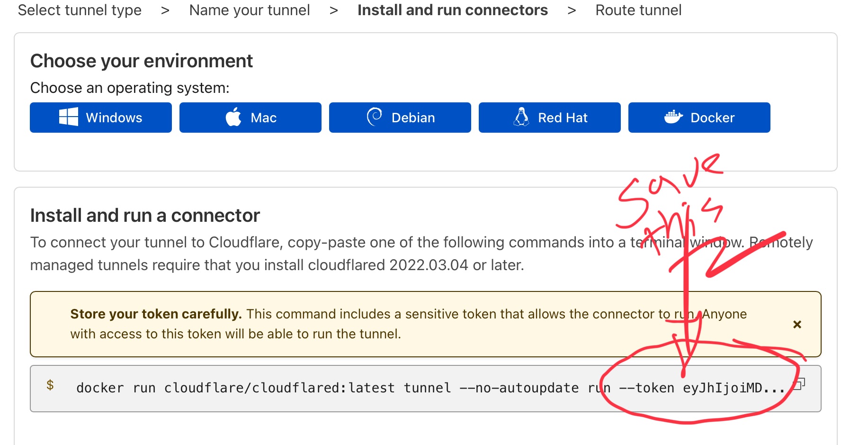Navigate to the Route tunnel step
868x445 pixels.
[x=638, y=10]
